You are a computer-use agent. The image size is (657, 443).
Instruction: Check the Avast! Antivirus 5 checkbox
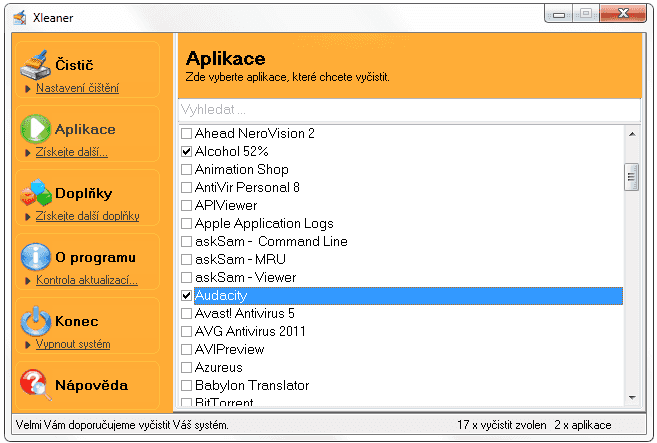186,314
